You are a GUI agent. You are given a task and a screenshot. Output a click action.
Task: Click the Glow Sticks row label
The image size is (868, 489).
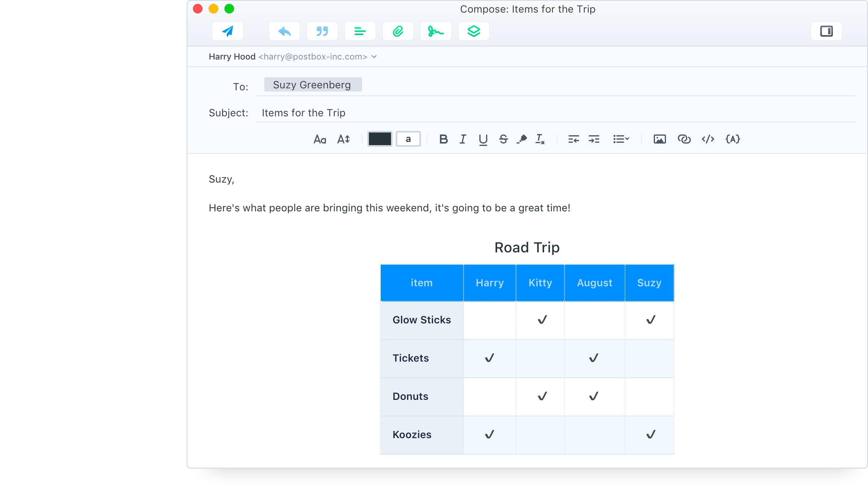(x=422, y=320)
